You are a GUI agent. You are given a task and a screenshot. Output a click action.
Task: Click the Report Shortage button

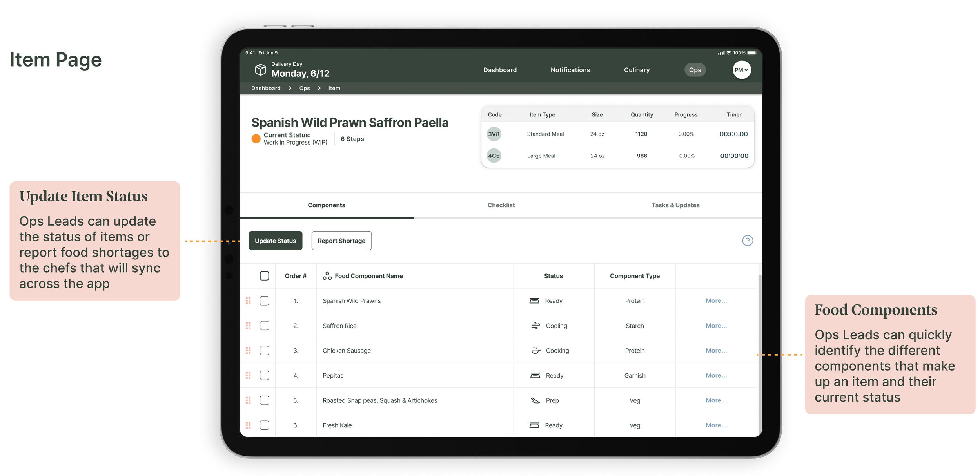tap(341, 241)
